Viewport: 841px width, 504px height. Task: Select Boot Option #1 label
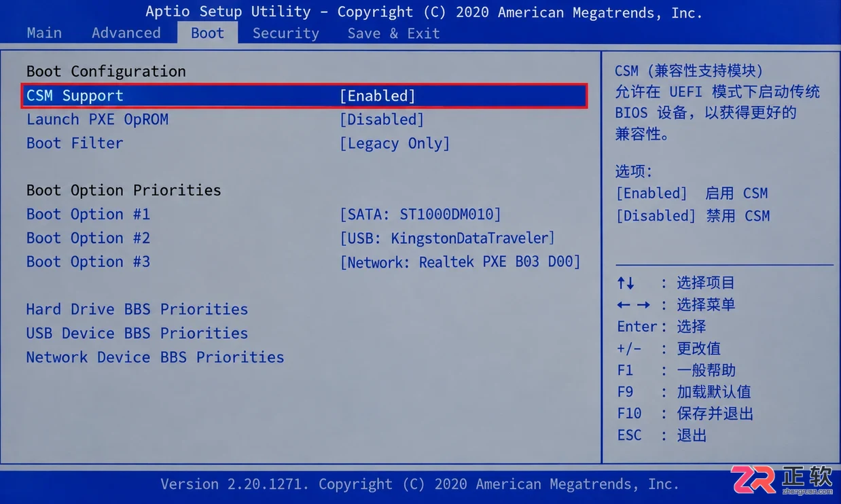(88, 215)
